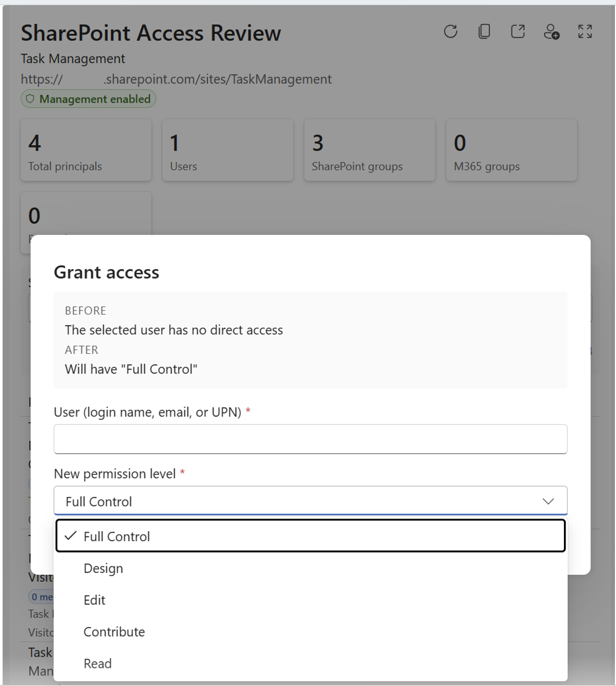Click the TaskManagement site URL
Image resolution: width=616 pixels, height=686 pixels.
[x=176, y=79]
